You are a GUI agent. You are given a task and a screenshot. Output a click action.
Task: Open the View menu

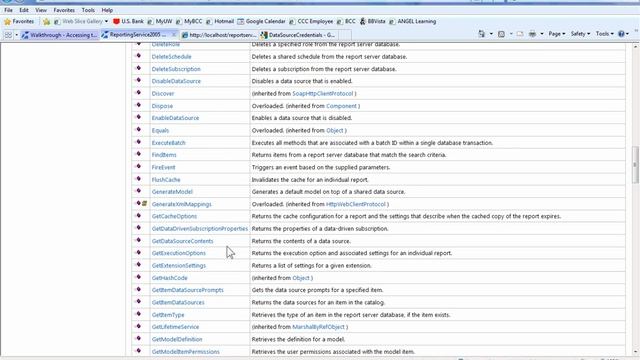tap(41, 10)
